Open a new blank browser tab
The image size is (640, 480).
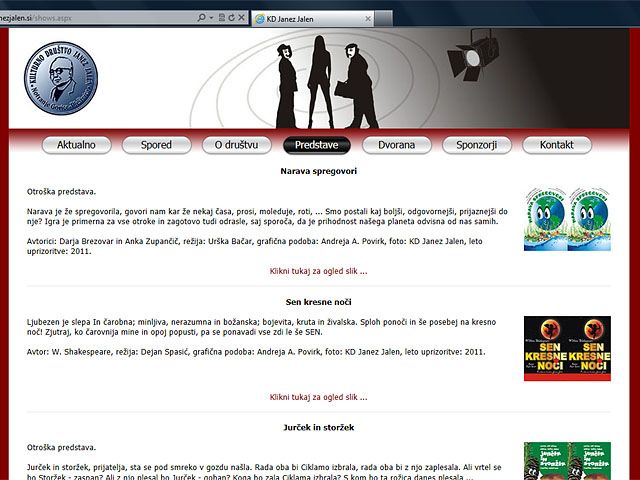tap(383, 19)
